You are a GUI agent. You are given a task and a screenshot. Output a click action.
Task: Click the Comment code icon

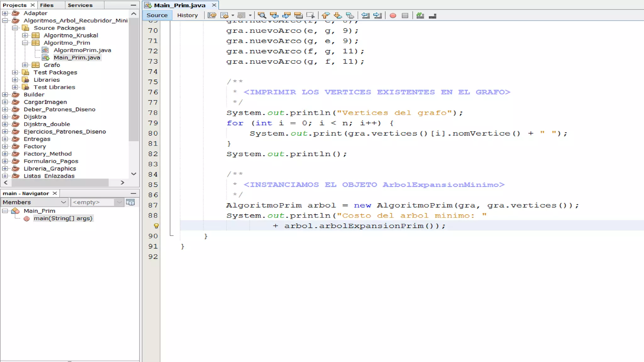[420, 15]
